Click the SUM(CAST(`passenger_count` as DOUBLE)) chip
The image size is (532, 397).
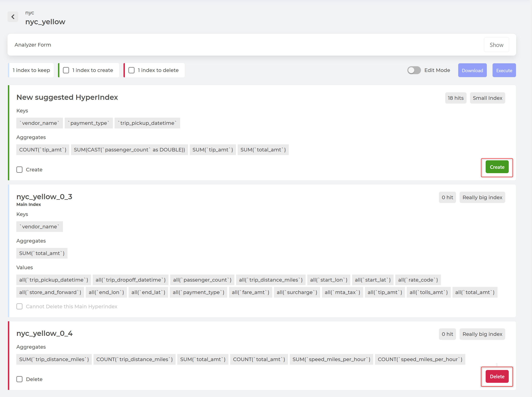129,150
